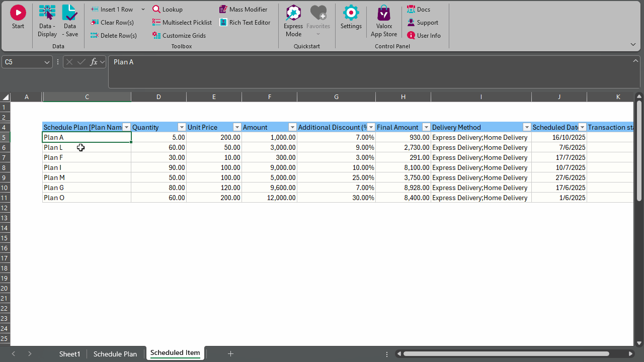The width and height of the screenshot is (644, 362).
Task: Expand the Name Box cell dropdown
Action: [47, 62]
